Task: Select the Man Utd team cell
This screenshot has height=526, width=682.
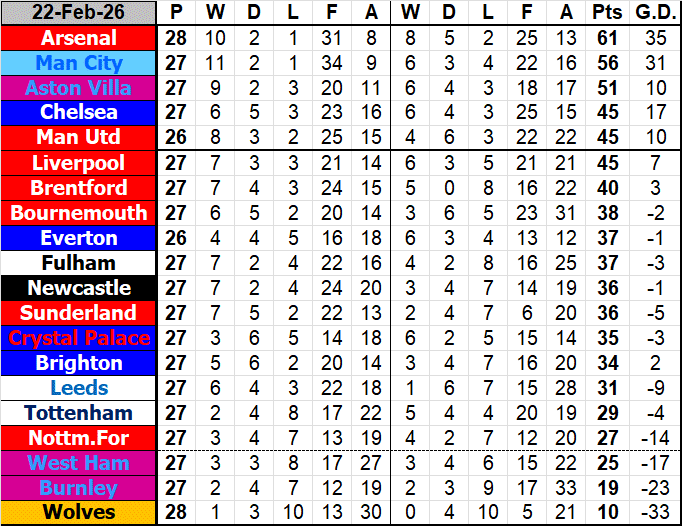Action: [79, 137]
